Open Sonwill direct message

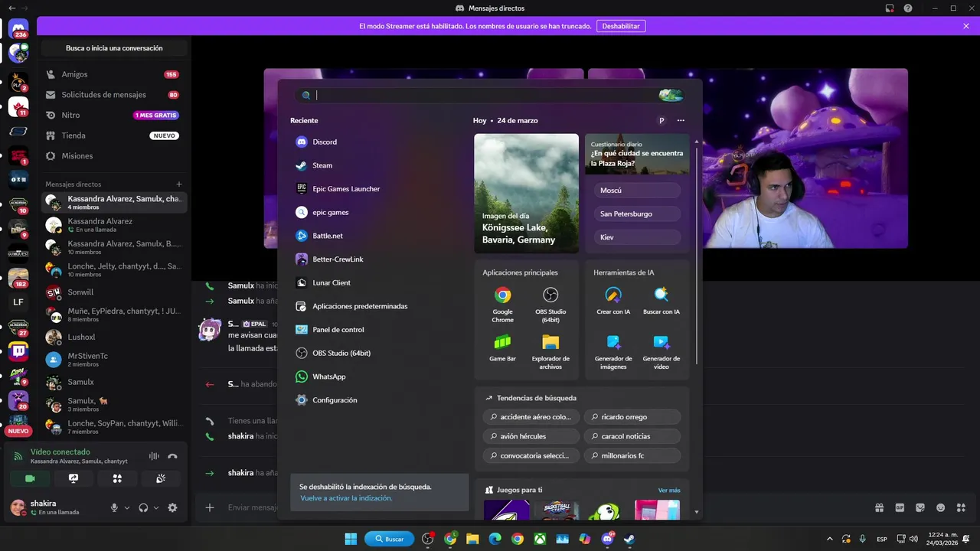pos(113,292)
